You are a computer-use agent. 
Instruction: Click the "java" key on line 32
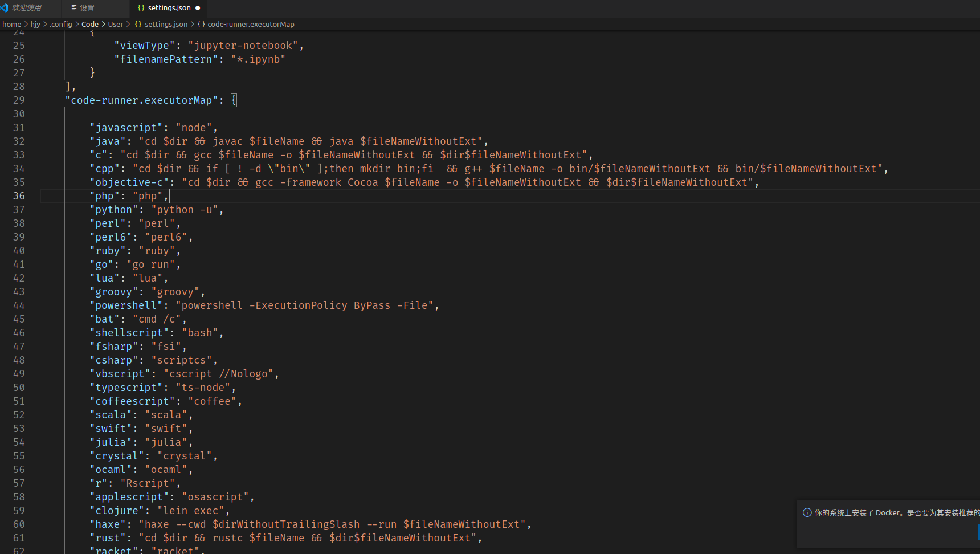(x=108, y=141)
